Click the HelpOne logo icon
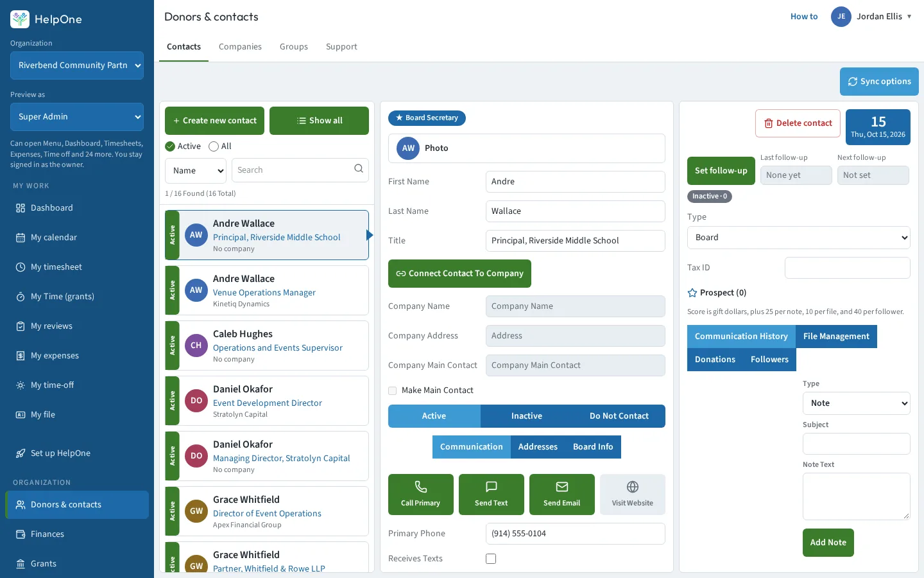The height and width of the screenshot is (578, 924). coord(20,19)
